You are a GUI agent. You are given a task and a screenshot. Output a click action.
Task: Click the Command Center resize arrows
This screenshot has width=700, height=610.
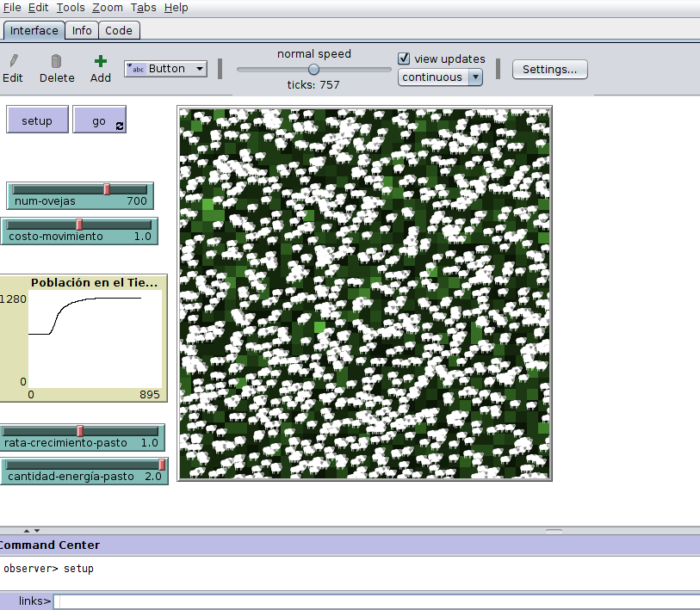click(31, 531)
